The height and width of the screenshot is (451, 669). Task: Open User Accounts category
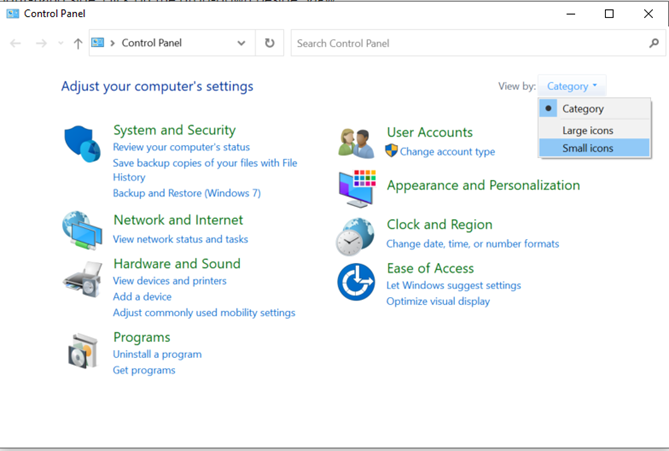[x=430, y=132]
